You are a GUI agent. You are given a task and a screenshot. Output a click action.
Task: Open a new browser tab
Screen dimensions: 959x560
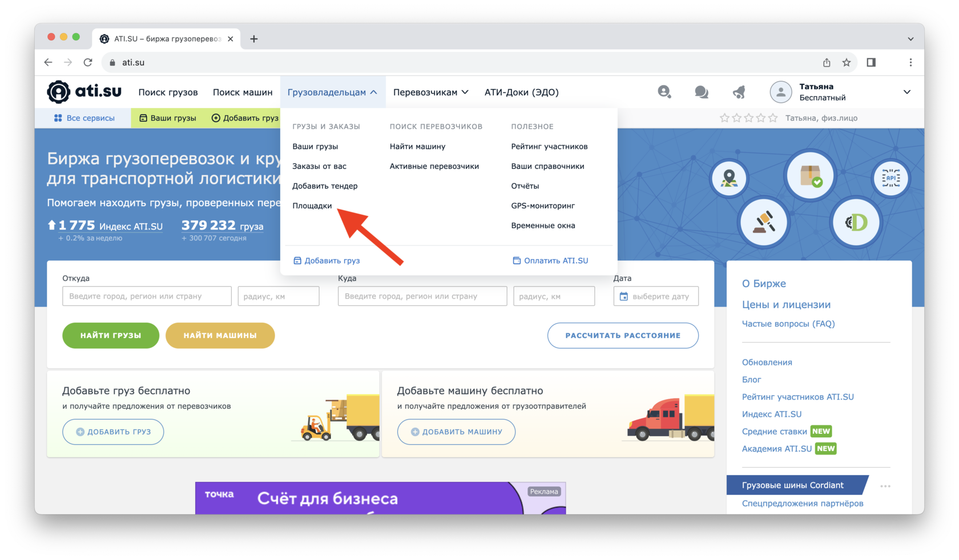(254, 39)
